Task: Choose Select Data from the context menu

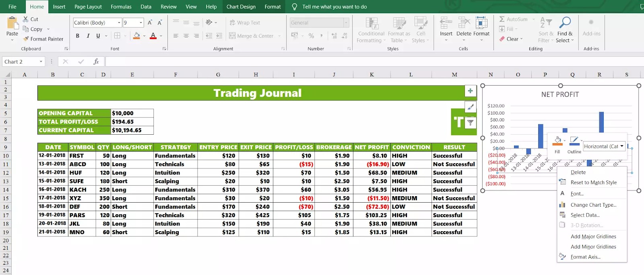Action: [592, 215]
